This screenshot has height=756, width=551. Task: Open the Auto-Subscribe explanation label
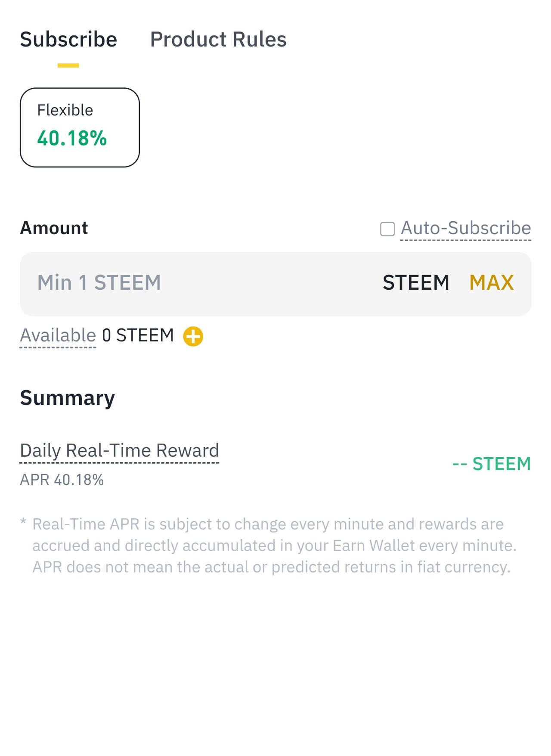click(466, 228)
